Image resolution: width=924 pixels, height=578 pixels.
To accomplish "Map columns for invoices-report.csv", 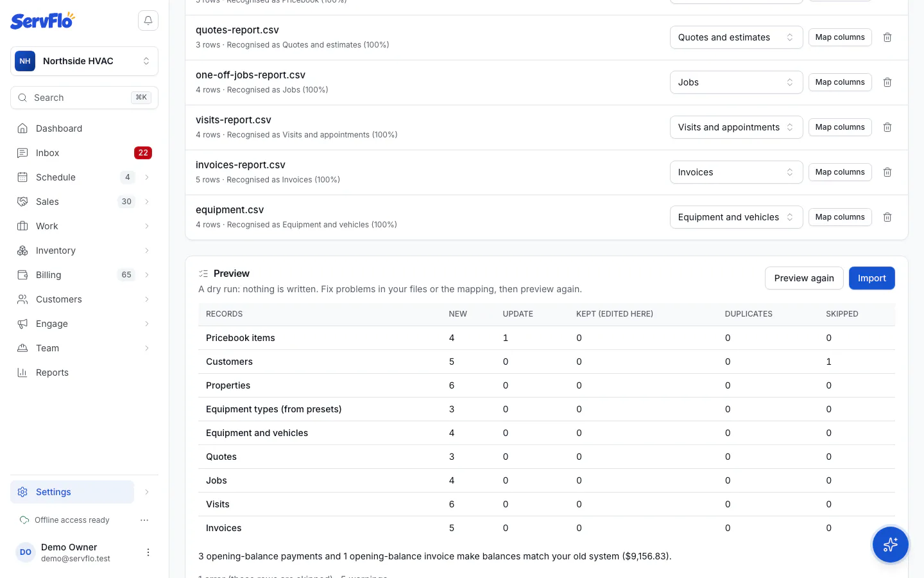I will click(x=840, y=172).
